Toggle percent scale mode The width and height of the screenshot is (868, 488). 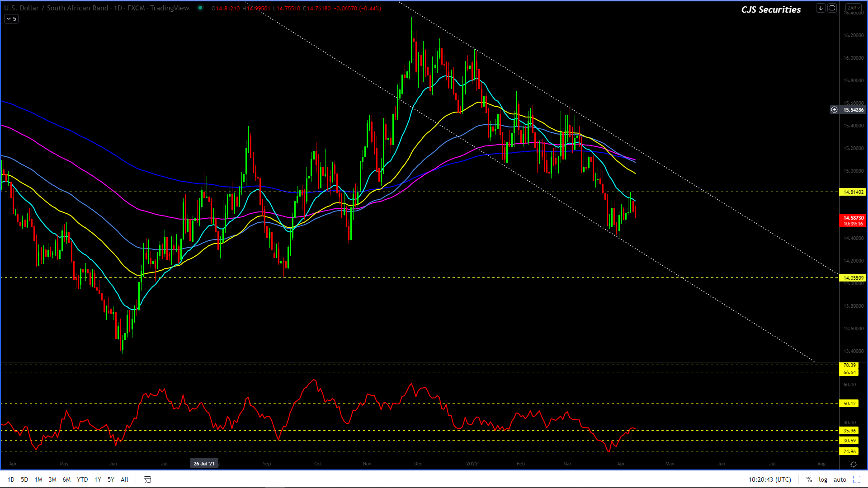tap(809, 479)
